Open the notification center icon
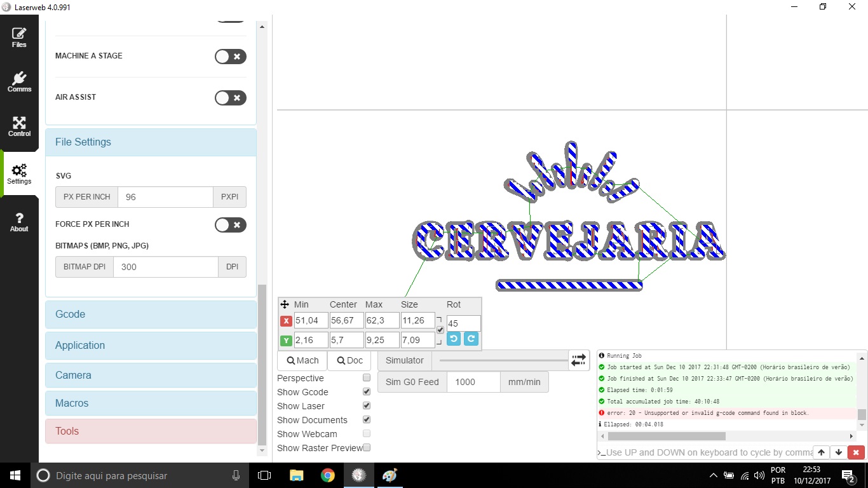 click(x=848, y=475)
